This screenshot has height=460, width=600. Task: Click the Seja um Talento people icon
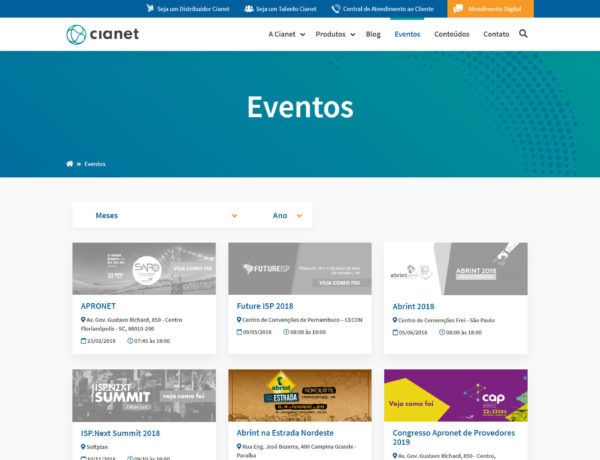[x=248, y=9]
